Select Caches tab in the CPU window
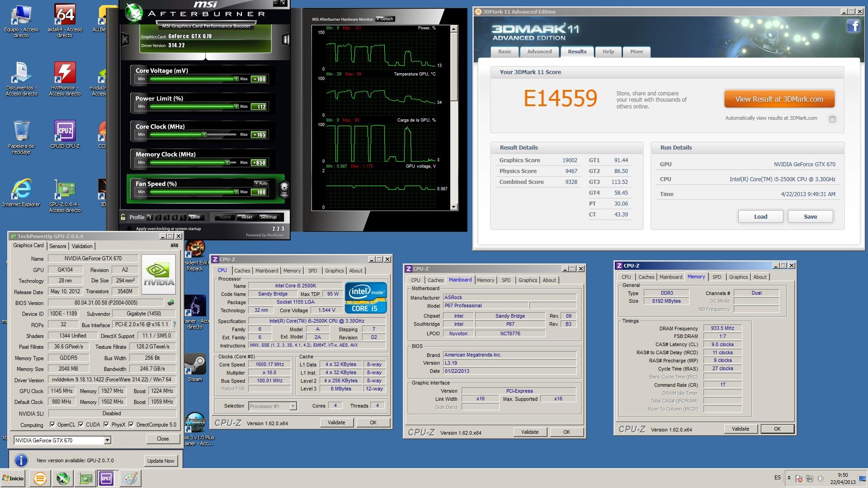The image size is (868, 488). 242,271
